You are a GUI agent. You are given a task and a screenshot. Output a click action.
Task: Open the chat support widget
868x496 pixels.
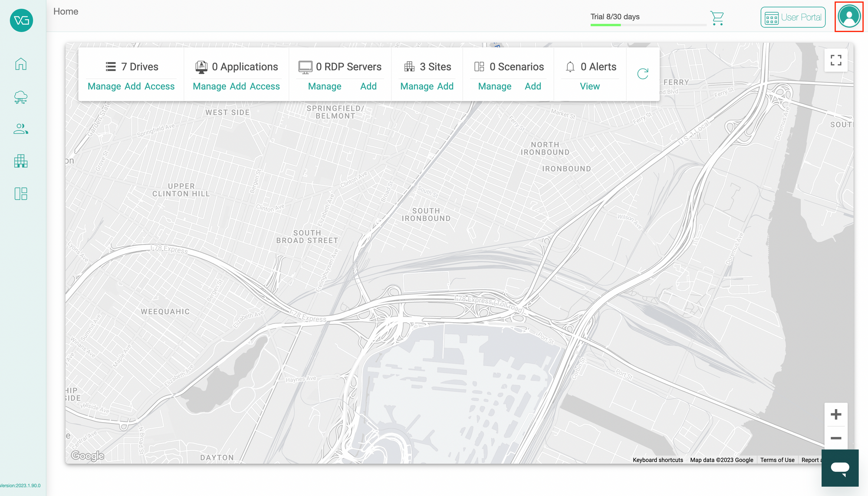840,468
